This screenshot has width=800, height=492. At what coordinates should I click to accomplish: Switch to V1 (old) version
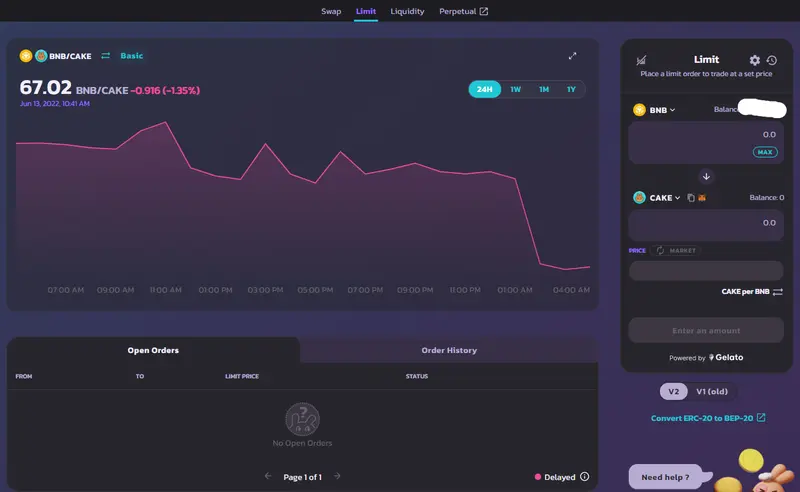712,391
